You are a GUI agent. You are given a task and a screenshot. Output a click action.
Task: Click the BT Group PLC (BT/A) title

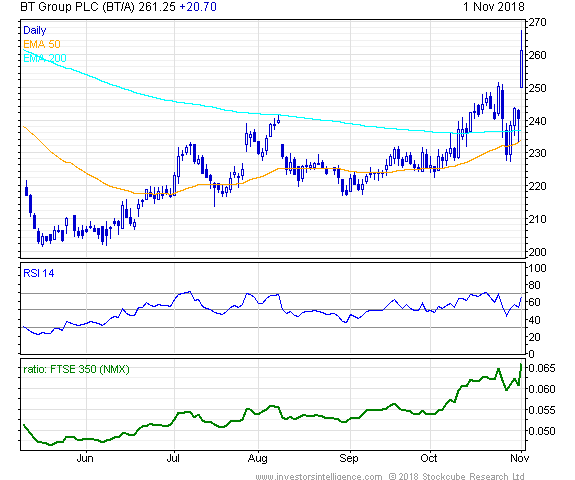pos(77,7)
